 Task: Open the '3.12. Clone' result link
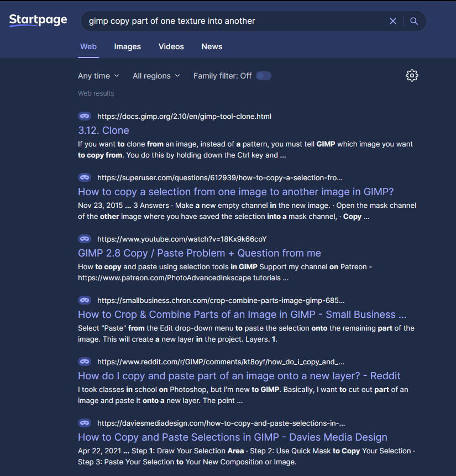pyautogui.click(x=103, y=130)
